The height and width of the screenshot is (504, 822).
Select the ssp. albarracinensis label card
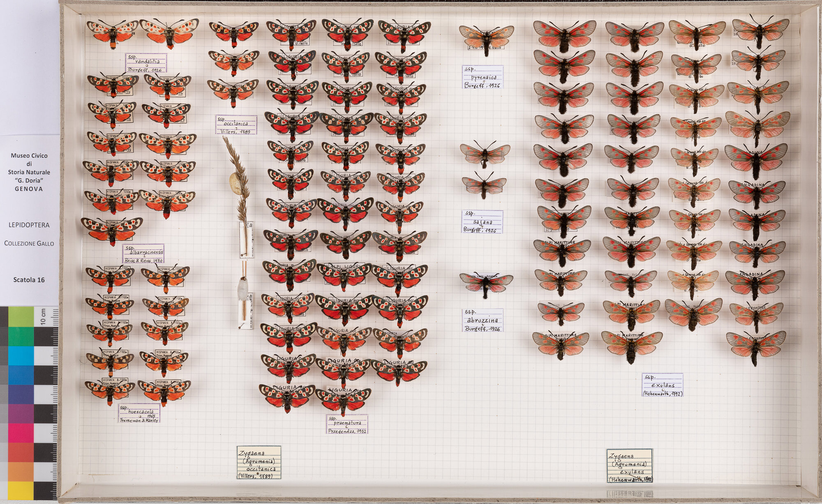pyautogui.click(x=143, y=253)
